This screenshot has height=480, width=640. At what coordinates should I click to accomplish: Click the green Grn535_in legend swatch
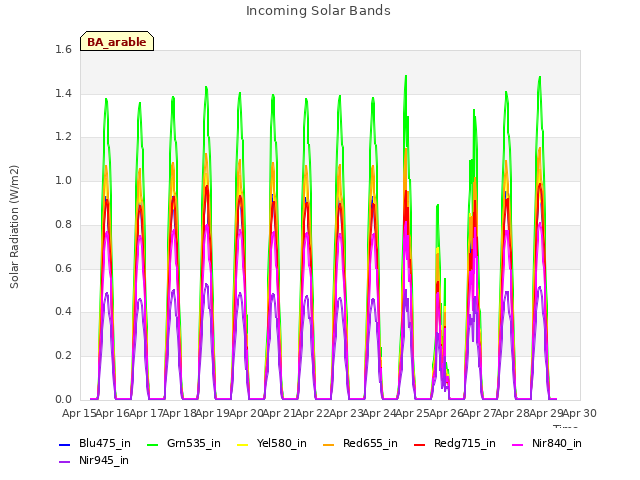coord(152,444)
